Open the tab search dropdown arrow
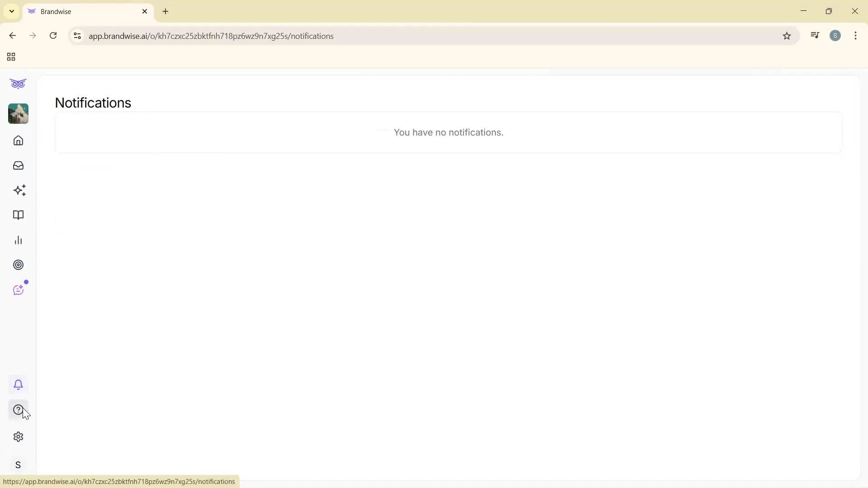This screenshot has width=868, height=488. 11,11
